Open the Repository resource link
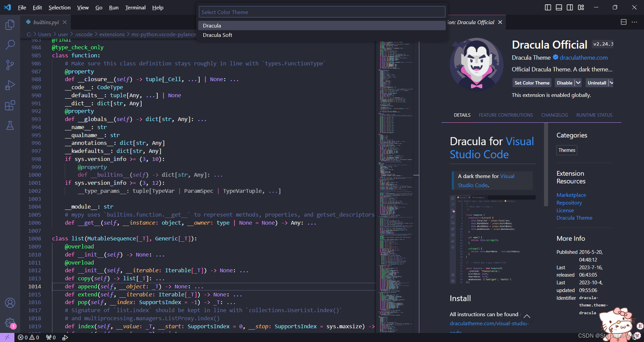The image size is (644, 342). (569, 203)
